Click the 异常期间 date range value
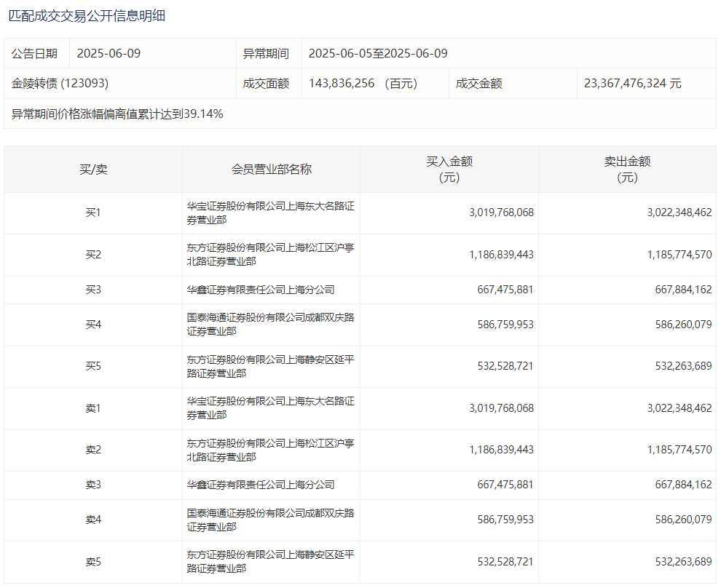The width and height of the screenshot is (721, 588). [378, 54]
